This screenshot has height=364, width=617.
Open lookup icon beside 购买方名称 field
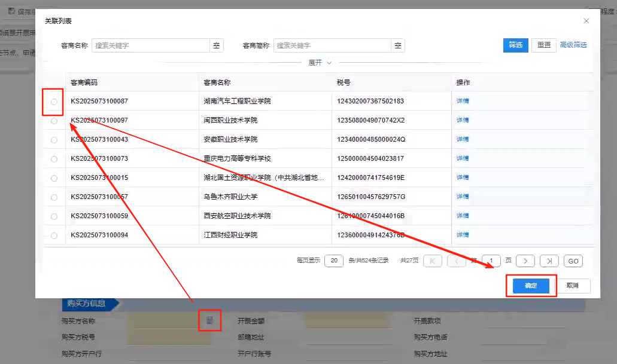[209, 321]
